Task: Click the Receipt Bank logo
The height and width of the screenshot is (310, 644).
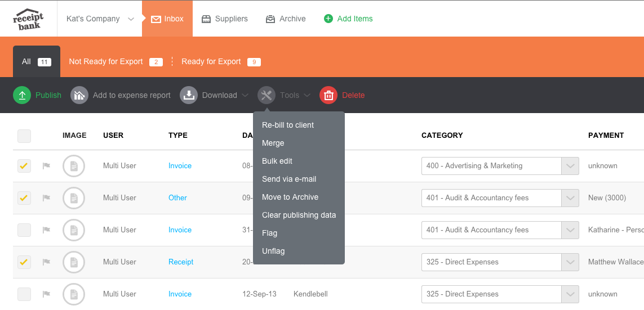Action: pyautogui.click(x=28, y=19)
